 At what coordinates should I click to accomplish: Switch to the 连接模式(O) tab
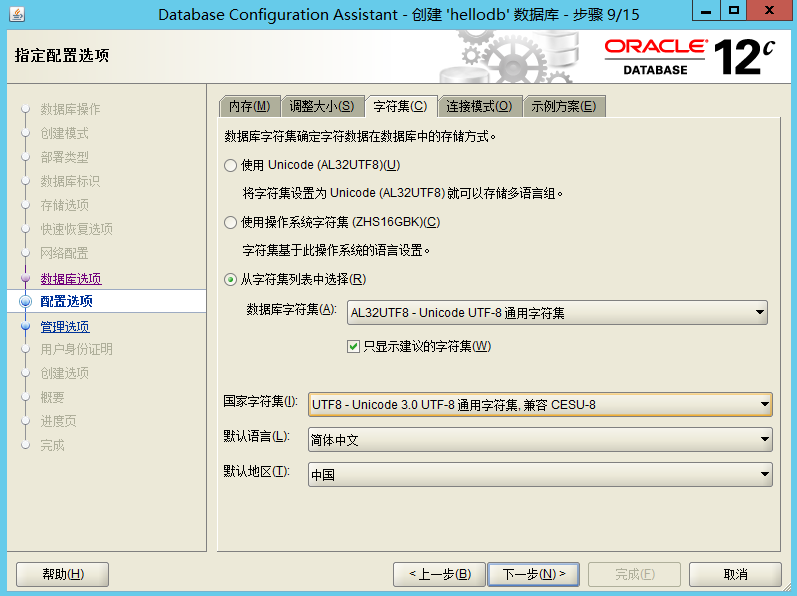(479, 106)
